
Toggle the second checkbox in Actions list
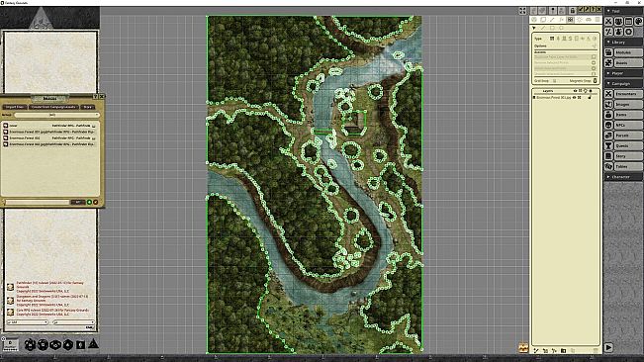click(594, 62)
